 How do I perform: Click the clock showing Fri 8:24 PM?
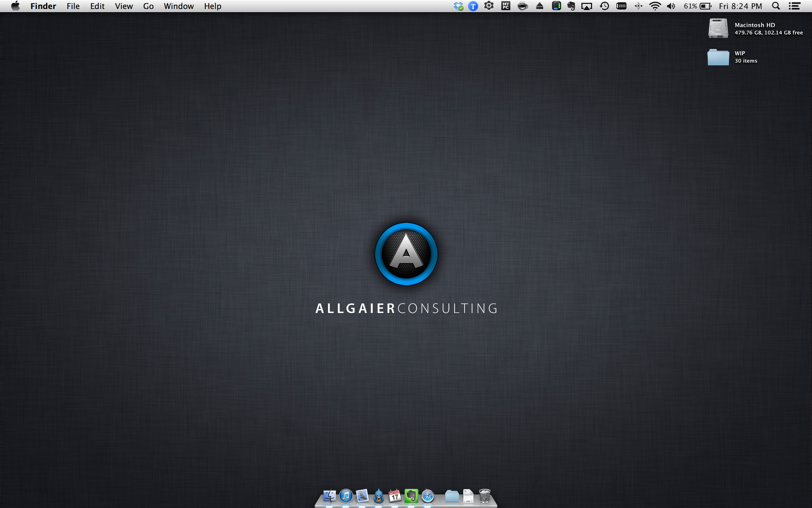click(740, 6)
